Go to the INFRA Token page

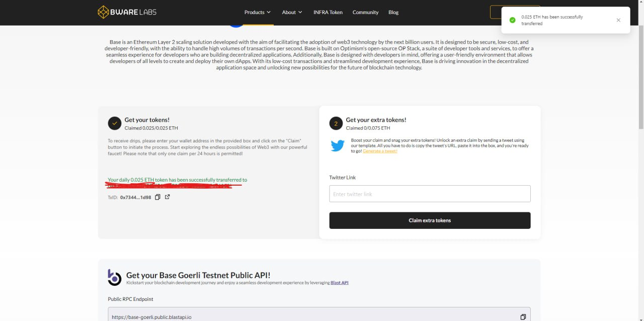tap(328, 12)
